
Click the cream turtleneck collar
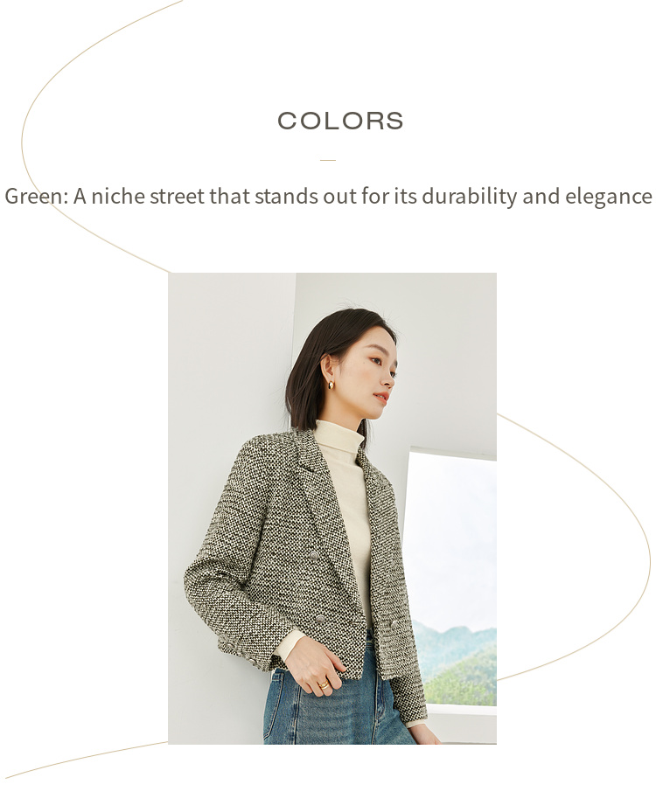[x=338, y=437]
